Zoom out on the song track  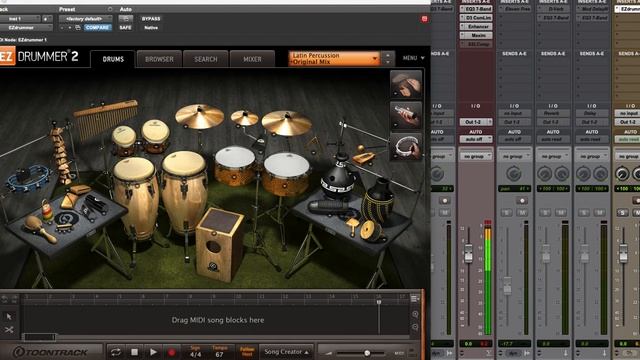pyautogui.click(x=415, y=327)
